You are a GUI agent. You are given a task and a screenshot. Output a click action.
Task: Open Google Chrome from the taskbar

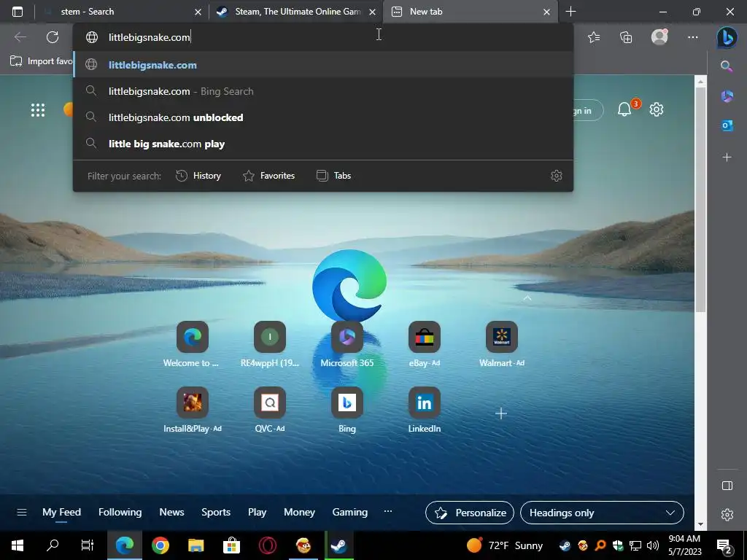click(160, 545)
